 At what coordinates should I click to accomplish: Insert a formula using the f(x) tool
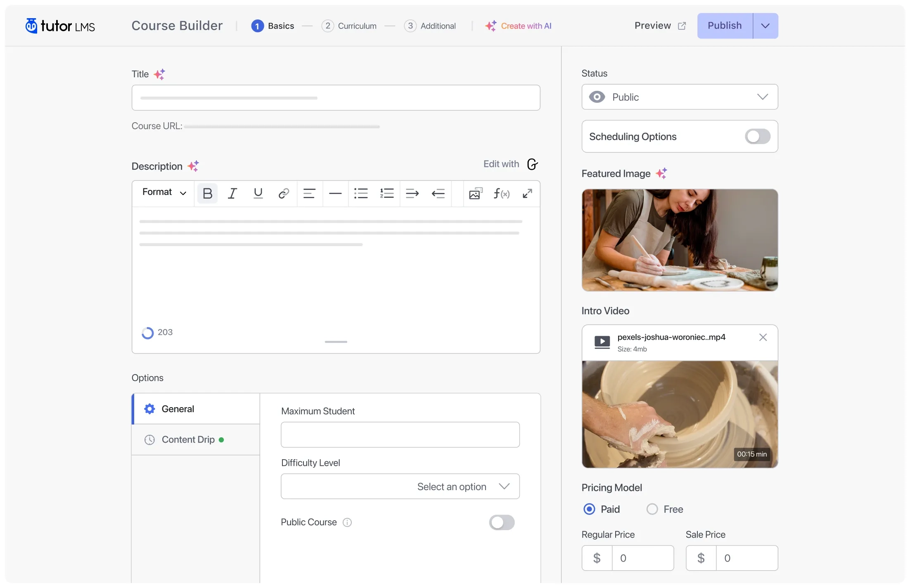(x=501, y=193)
